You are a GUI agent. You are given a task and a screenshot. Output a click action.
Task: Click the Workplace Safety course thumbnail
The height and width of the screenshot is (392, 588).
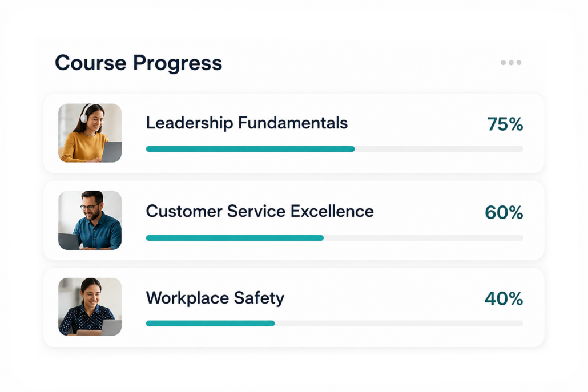coord(90,306)
